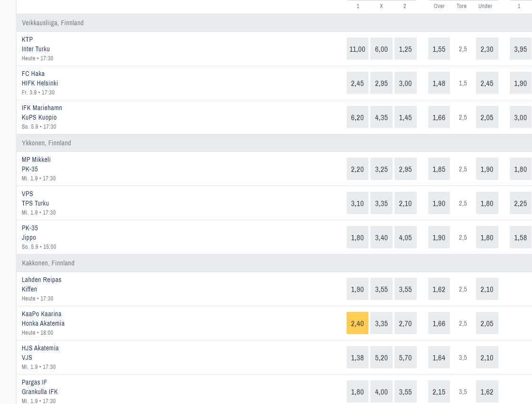Pick Honka Akatemia away win odds 2,70
This screenshot has width=532, height=404.
pyautogui.click(x=405, y=323)
